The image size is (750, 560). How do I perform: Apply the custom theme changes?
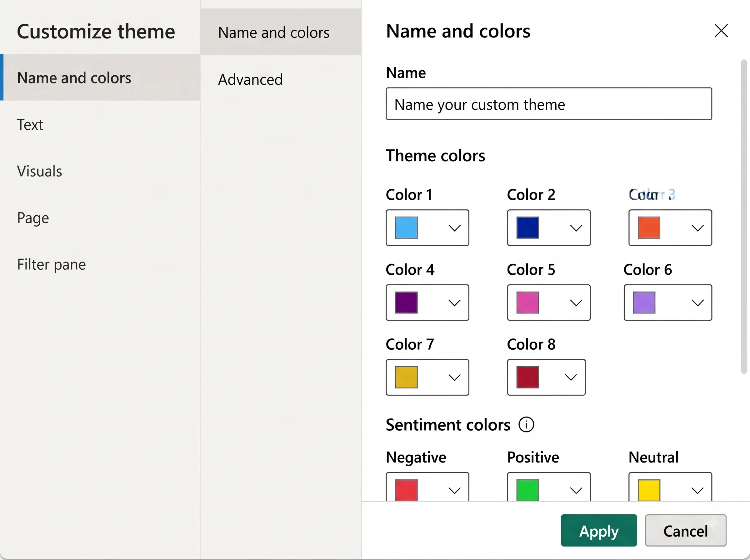[599, 531]
